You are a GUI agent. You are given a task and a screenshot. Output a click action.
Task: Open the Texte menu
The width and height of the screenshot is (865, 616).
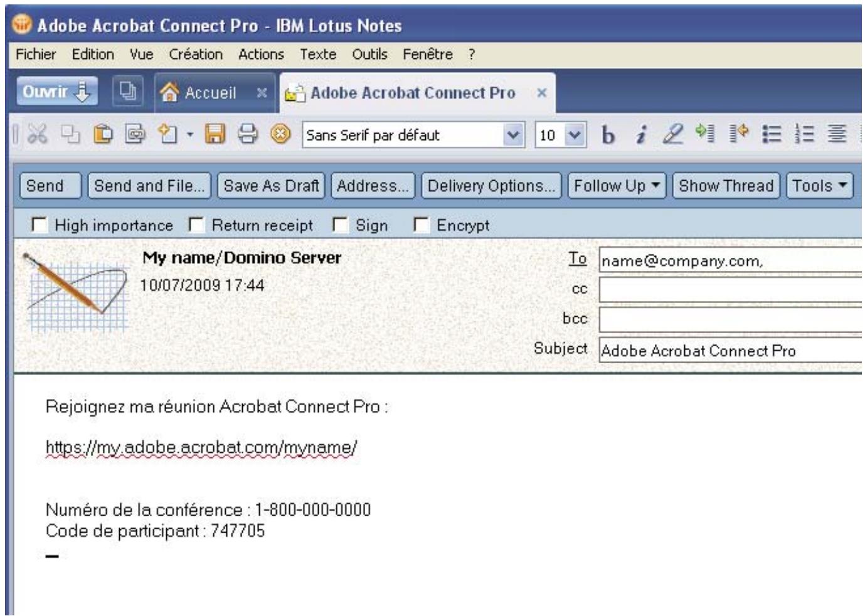pyautogui.click(x=318, y=55)
